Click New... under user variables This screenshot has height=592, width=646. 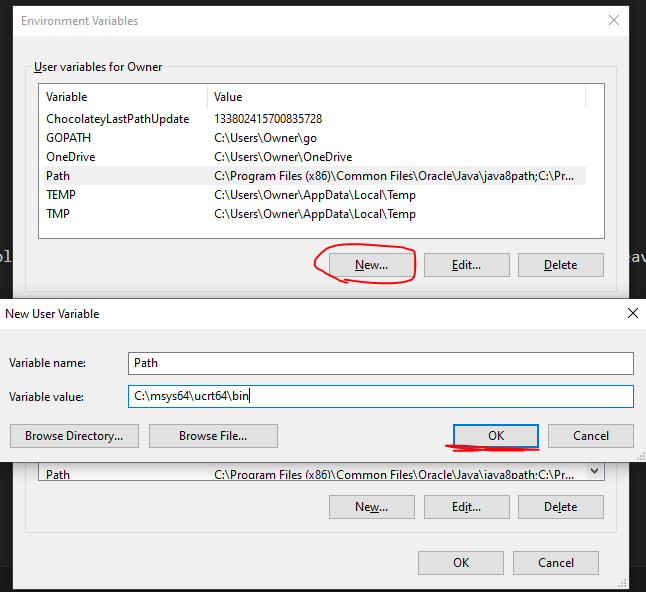pos(371,265)
